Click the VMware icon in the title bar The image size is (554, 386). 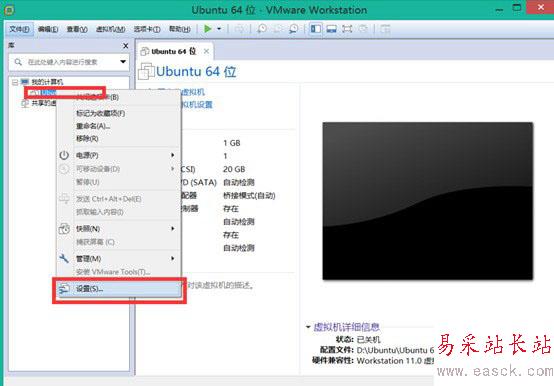[9, 10]
